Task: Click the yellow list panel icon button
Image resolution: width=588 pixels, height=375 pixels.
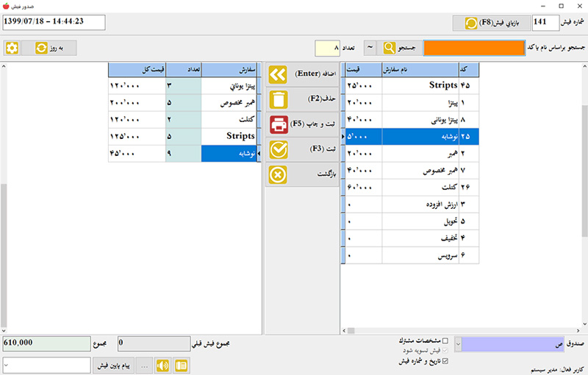Action: [181, 365]
